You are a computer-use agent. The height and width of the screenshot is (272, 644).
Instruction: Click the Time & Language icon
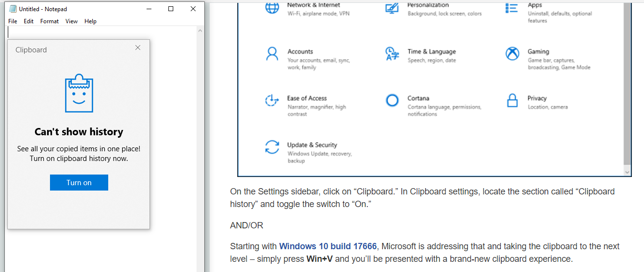point(392,54)
